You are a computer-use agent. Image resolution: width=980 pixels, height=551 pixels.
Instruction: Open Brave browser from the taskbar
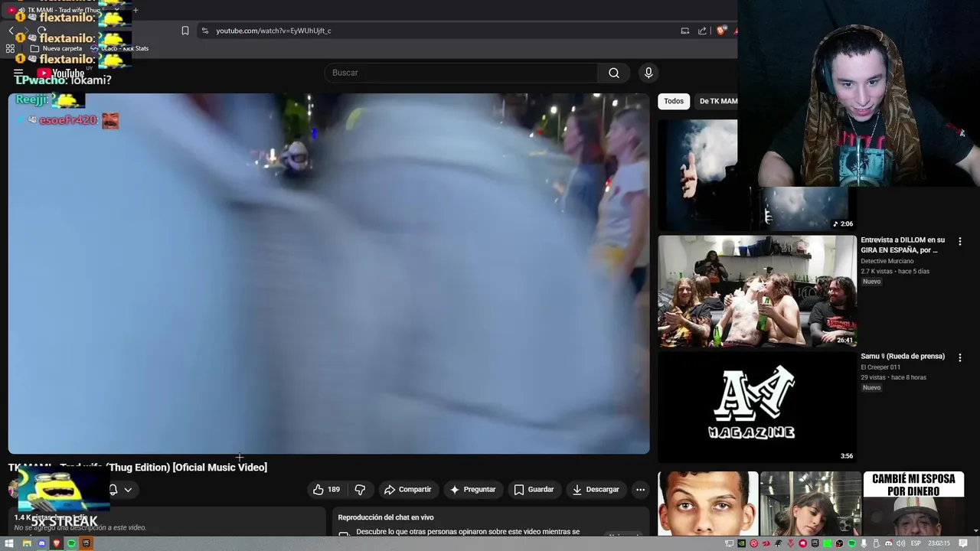tap(57, 543)
